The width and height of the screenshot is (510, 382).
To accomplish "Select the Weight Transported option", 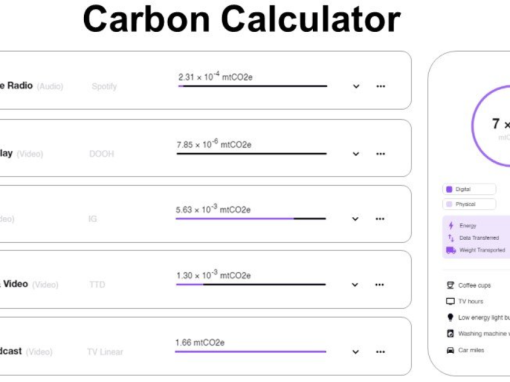I will point(476,250).
